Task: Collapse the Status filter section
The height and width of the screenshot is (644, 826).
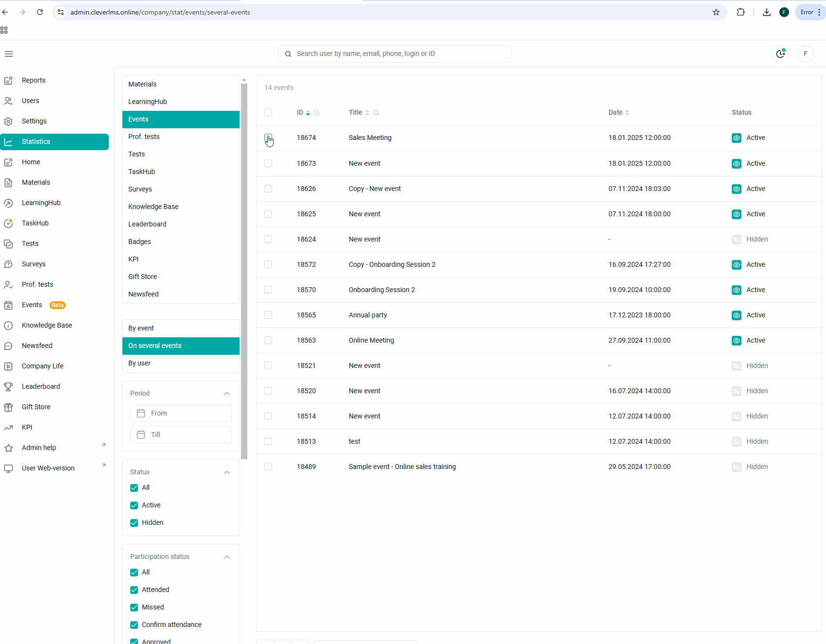Action: point(227,472)
